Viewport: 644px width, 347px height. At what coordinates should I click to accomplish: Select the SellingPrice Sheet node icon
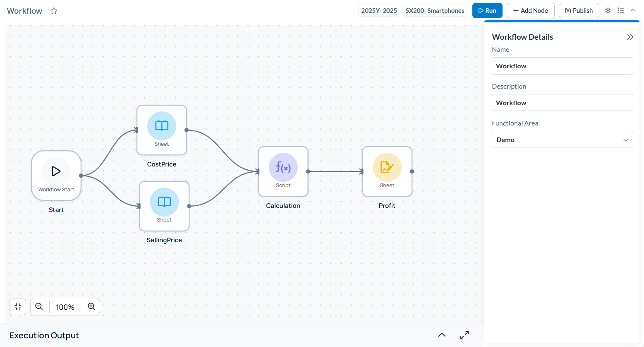point(164,202)
